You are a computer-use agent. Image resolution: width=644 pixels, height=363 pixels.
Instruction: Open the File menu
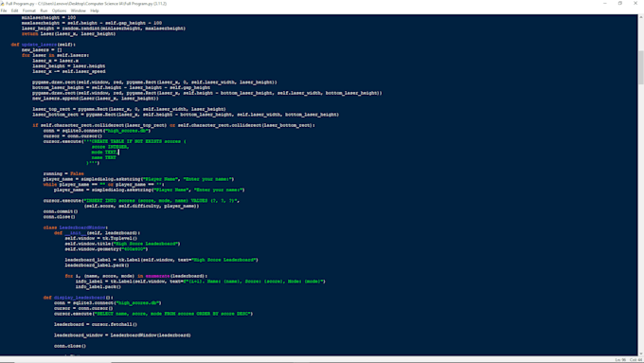(4, 10)
